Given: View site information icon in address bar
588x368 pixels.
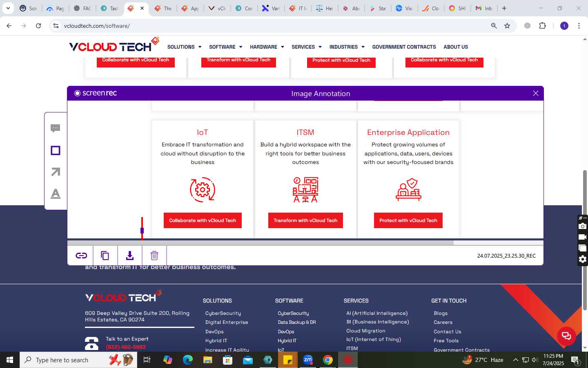Looking at the screenshot, I should tap(56, 26).
